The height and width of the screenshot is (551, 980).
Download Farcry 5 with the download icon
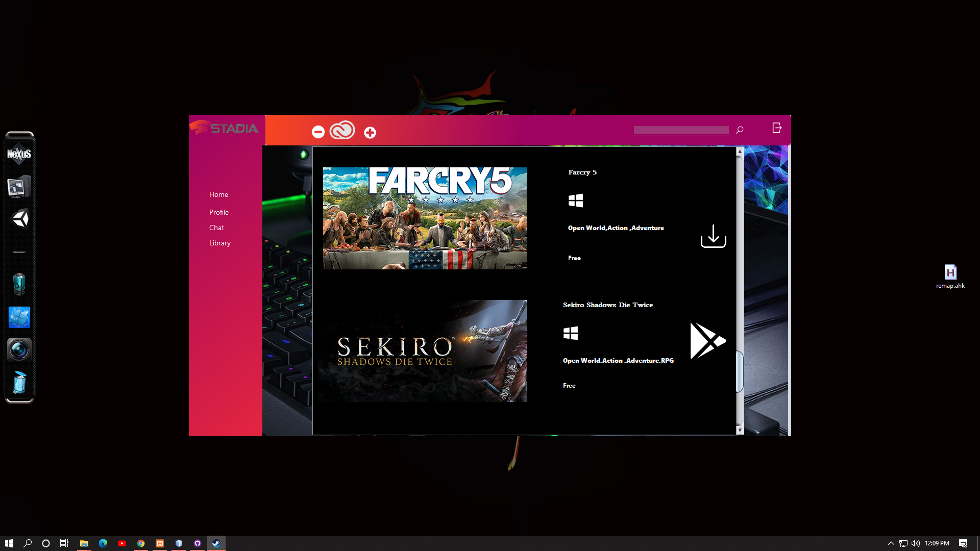(x=713, y=236)
